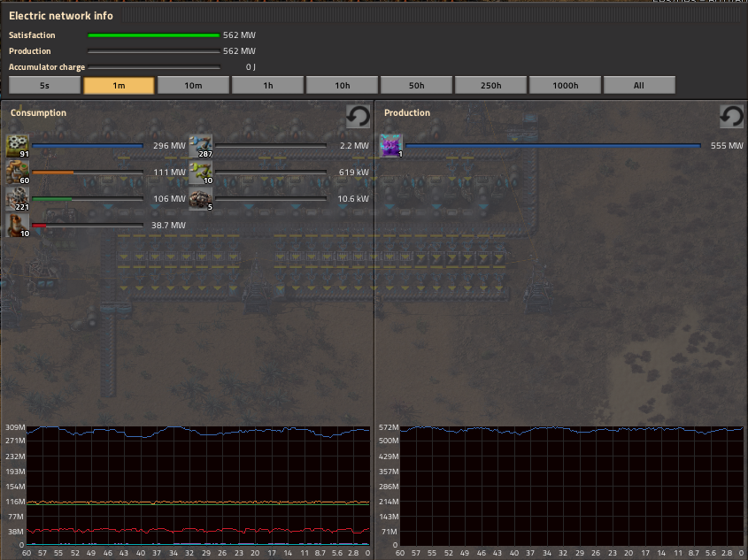Show All time statistics

click(639, 86)
